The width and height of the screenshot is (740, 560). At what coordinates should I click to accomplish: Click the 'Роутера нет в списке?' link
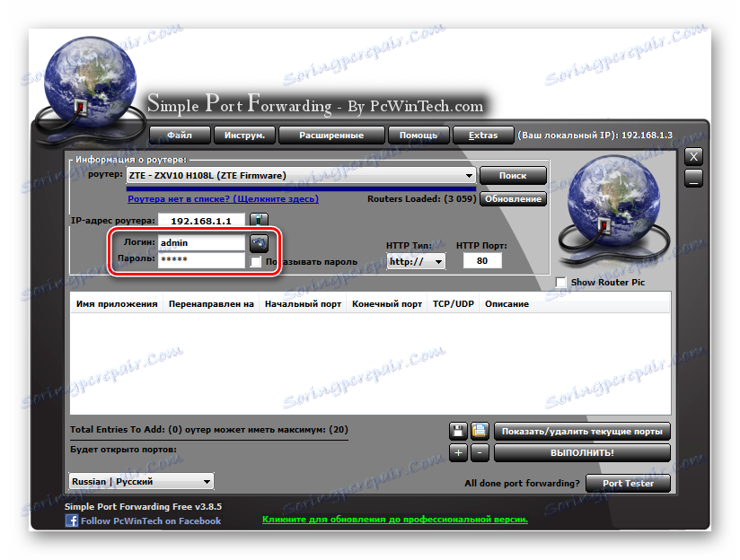(224, 198)
